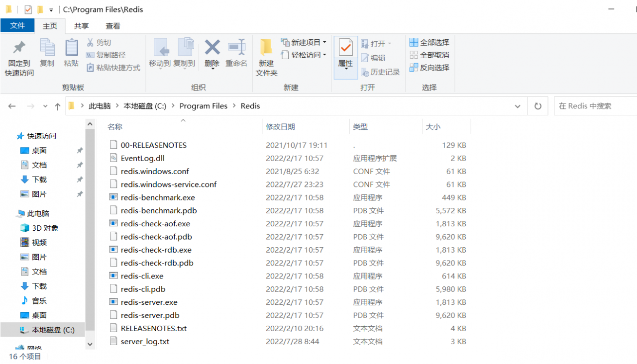This screenshot has height=364, width=637.
Task: Click the Forward navigation arrow
Action: click(x=30, y=106)
